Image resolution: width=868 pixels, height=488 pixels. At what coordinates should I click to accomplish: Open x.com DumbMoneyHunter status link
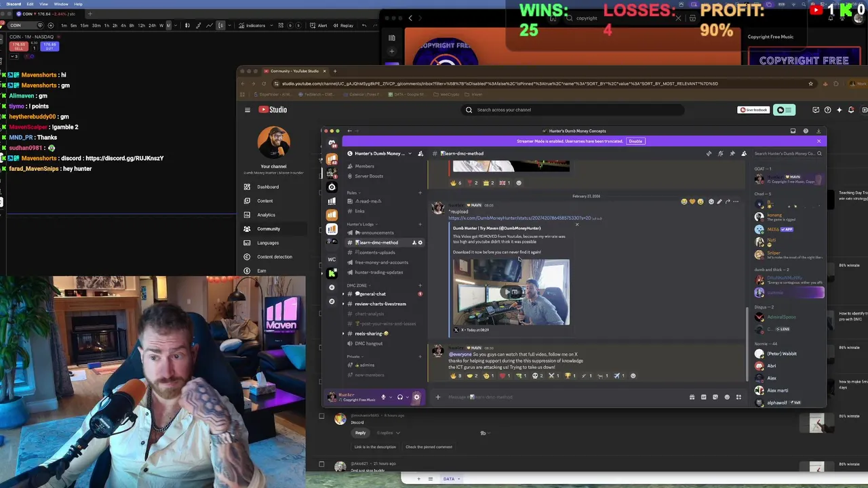pos(519,218)
